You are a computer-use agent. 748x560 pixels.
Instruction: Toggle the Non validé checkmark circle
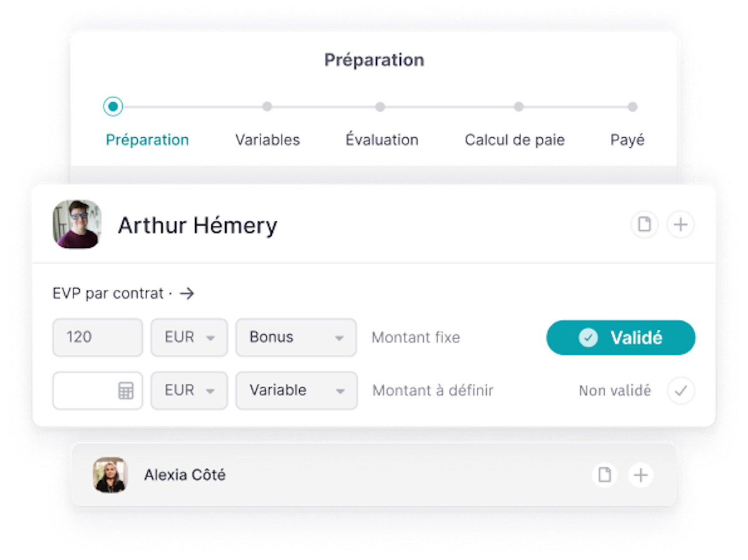[x=681, y=391]
